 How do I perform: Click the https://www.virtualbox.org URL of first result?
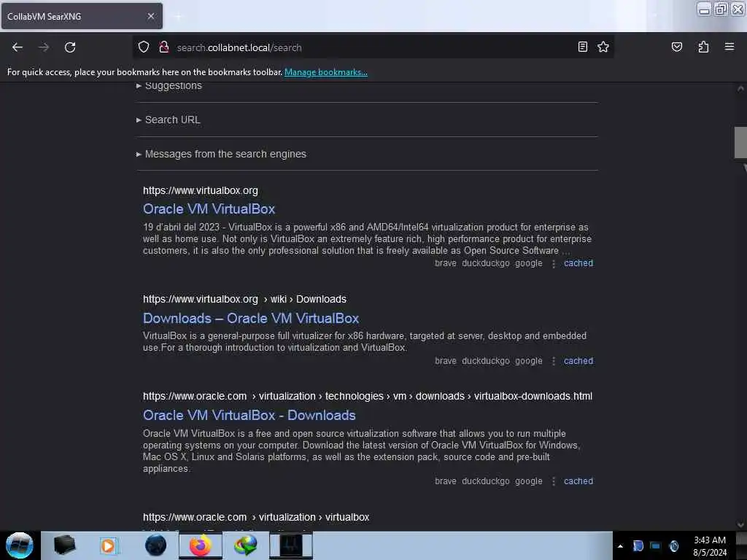click(x=201, y=190)
